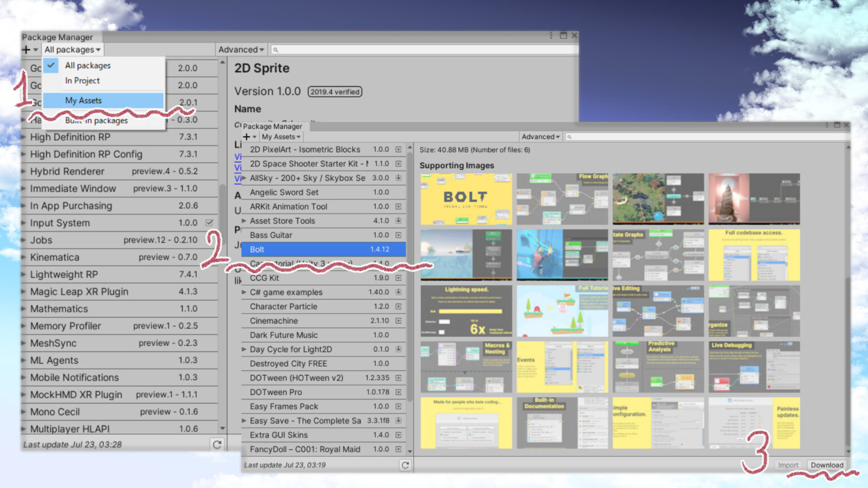Click the Bolt yellow logo thumbnail
This screenshot has height=488, width=868.
[x=466, y=199]
